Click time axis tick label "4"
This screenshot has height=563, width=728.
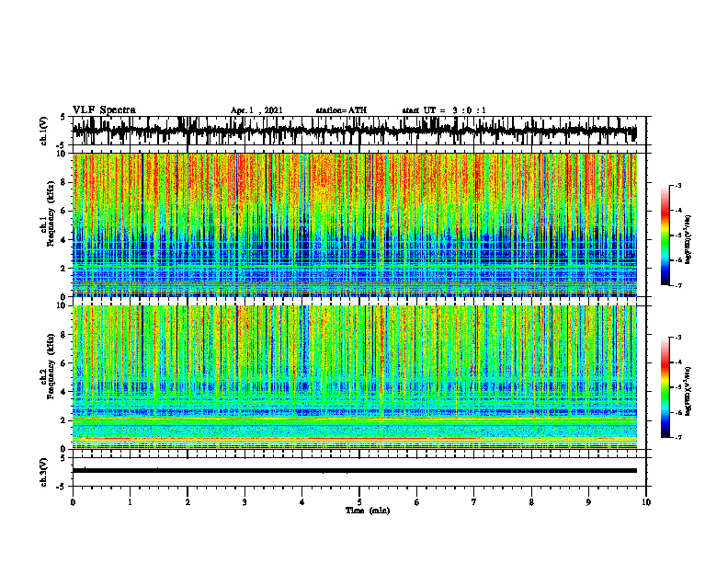click(302, 502)
